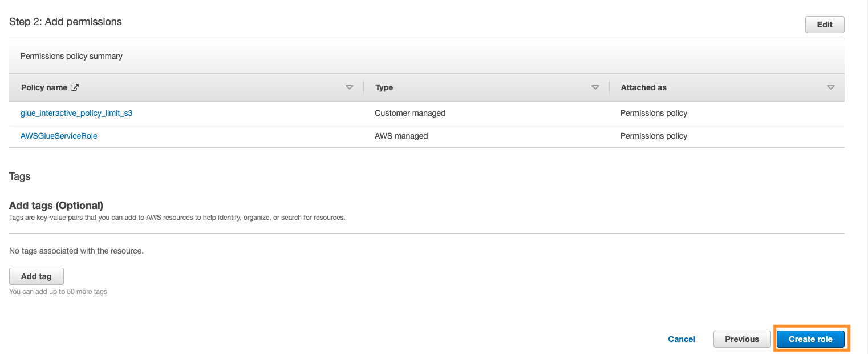The height and width of the screenshot is (354, 868).
Task: Sort by the Policy name column arrow
Action: [350, 87]
